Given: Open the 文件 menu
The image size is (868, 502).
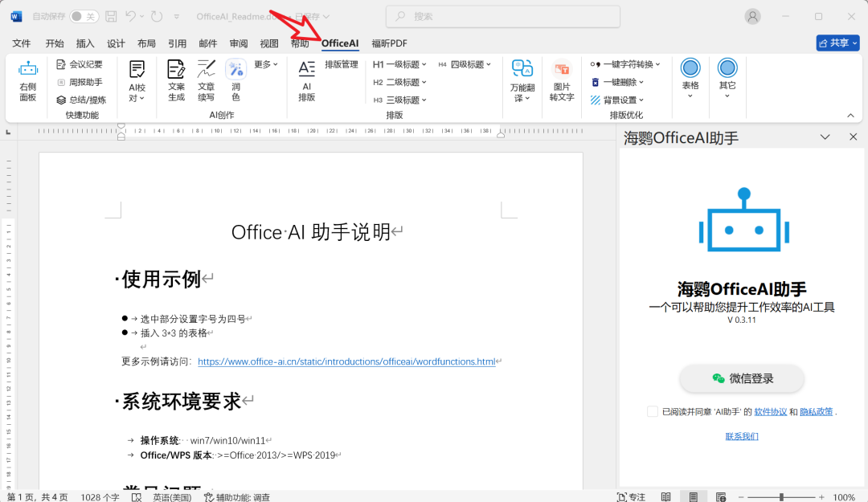Looking at the screenshot, I should (x=21, y=43).
